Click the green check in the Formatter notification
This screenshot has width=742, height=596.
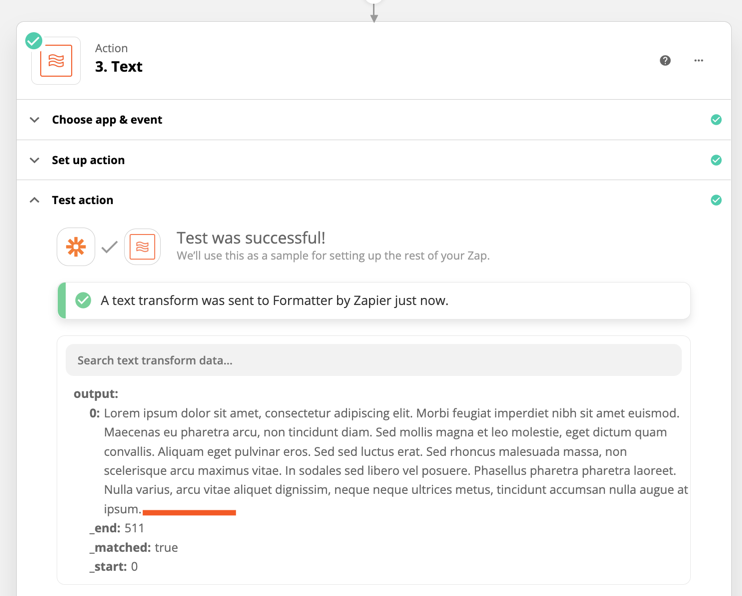pyautogui.click(x=83, y=300)
